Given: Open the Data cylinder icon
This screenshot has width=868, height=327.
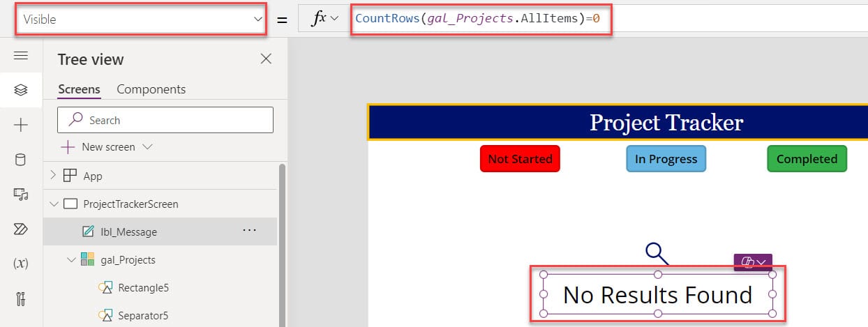Looking at the screenshot, I should [x=20, y=160].
